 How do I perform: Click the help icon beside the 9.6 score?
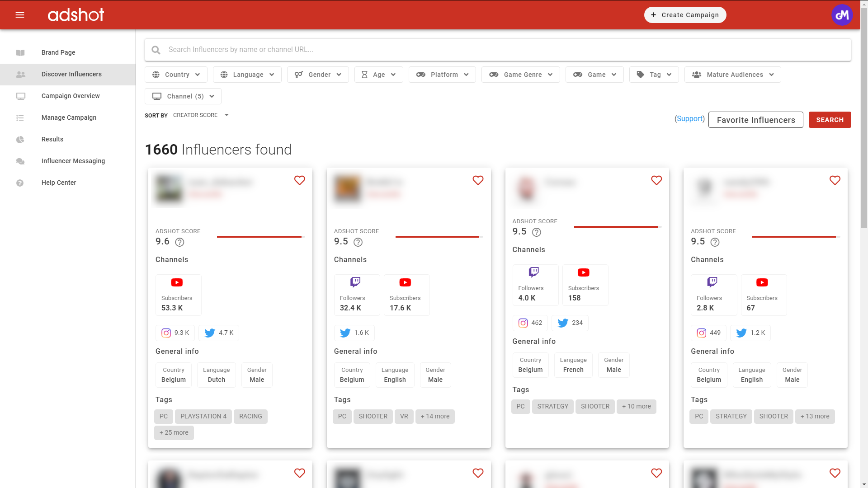tap(179, 242)
